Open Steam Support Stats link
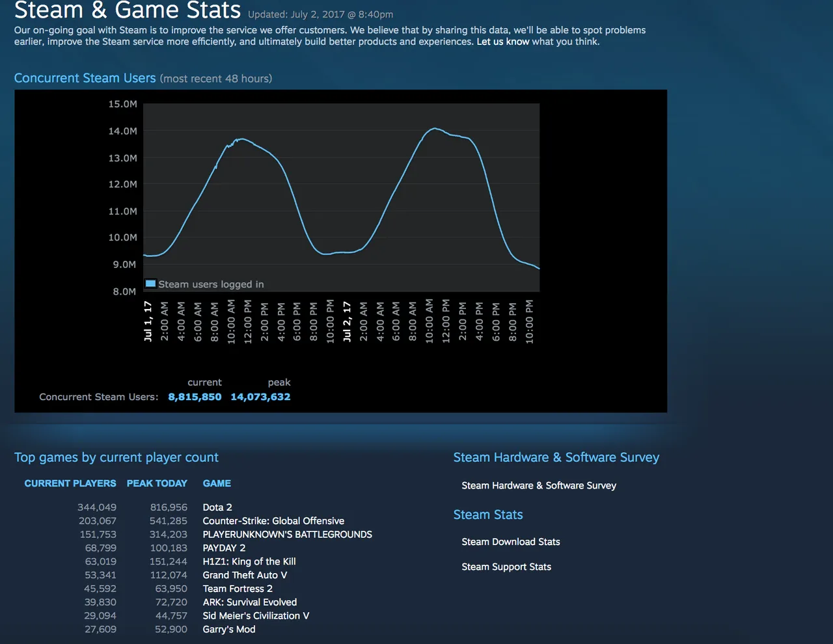Screen dimensions: 833x644 coord(506,567)
